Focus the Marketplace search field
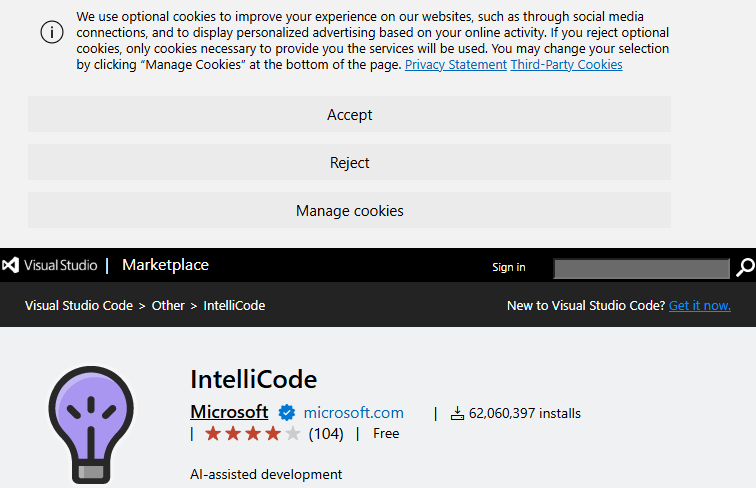The width and height of the screenshot is (756, 488). pyautogui.click(x=641, y=269)
